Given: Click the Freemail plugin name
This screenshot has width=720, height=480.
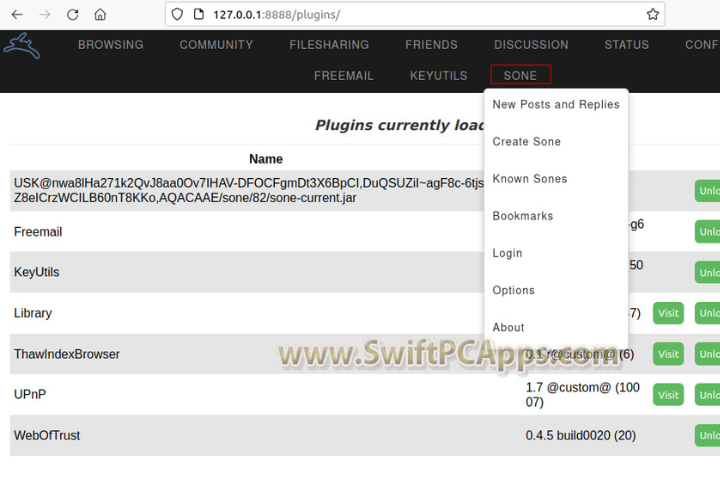Looking at the screenshot, I should (x=38, y=232).
